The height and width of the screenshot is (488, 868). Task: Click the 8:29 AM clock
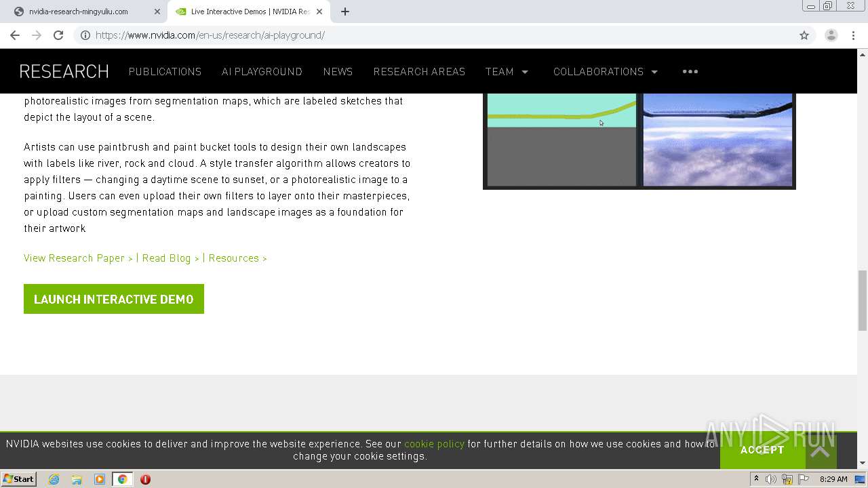pos(833,479)
